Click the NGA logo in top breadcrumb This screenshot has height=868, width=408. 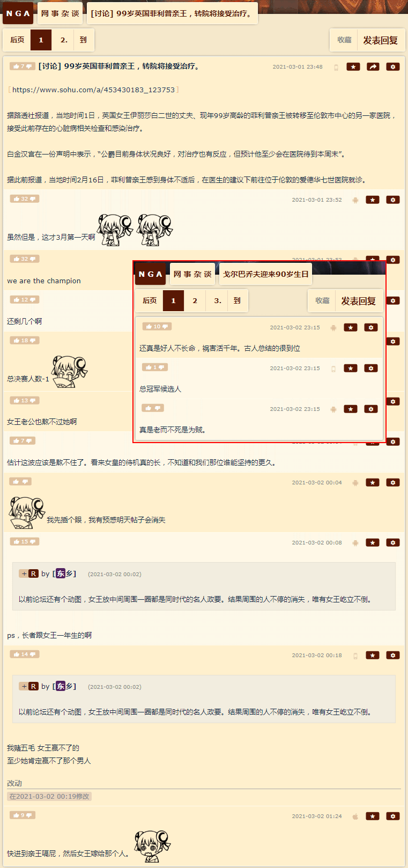(18, 13)
